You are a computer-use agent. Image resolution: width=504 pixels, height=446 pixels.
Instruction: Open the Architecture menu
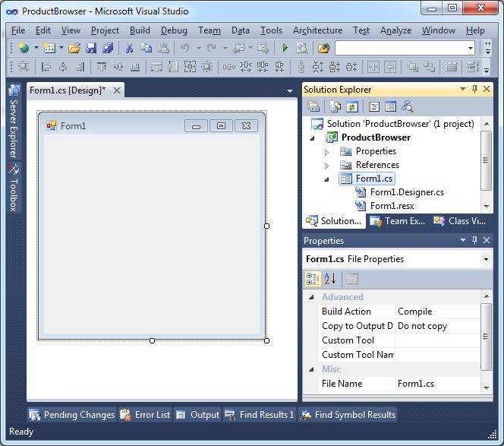[x=317, y=30]
